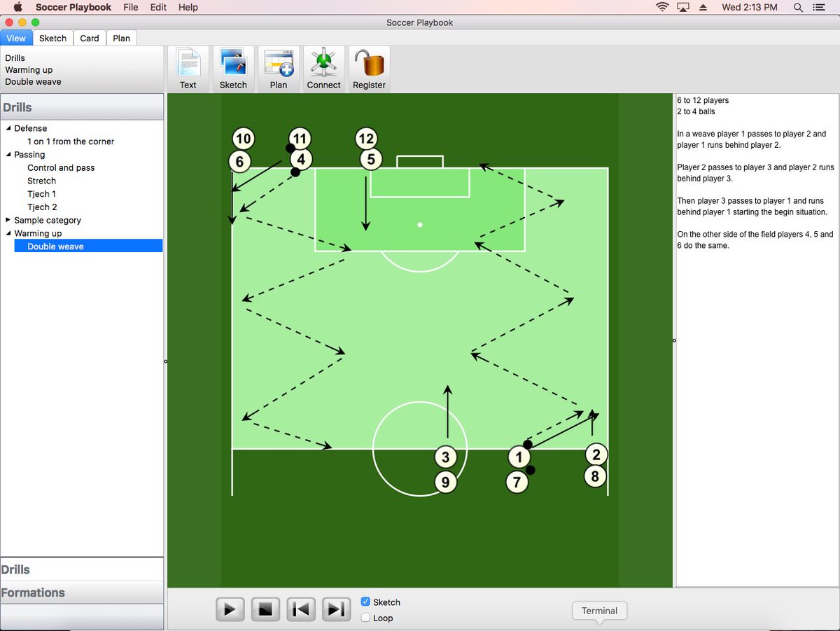Image resolution: width=840 pixels, height=631 pixels.
Task: Open the Text toolbar icon
Action: pos(188,69)
